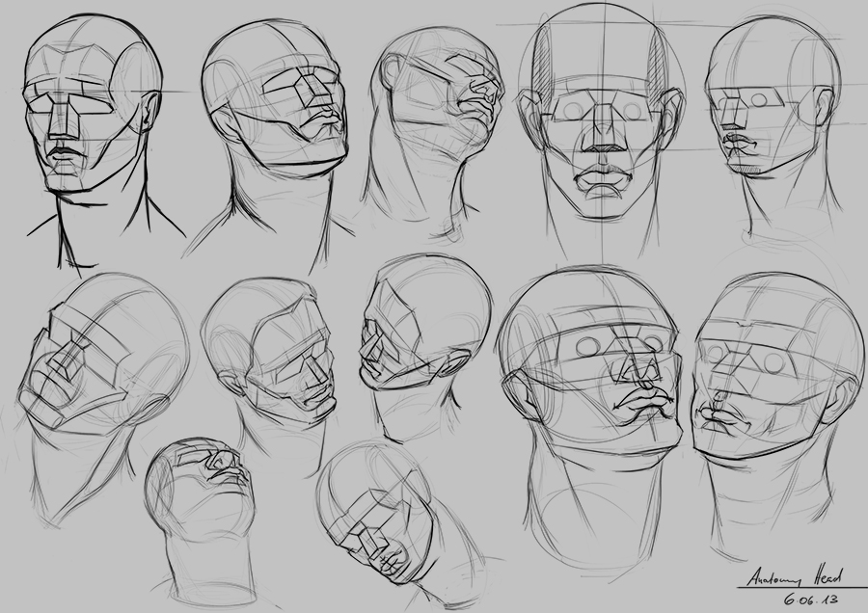
Task: Click the handwritten date "6.06.13"
Action: pos(809,599)
